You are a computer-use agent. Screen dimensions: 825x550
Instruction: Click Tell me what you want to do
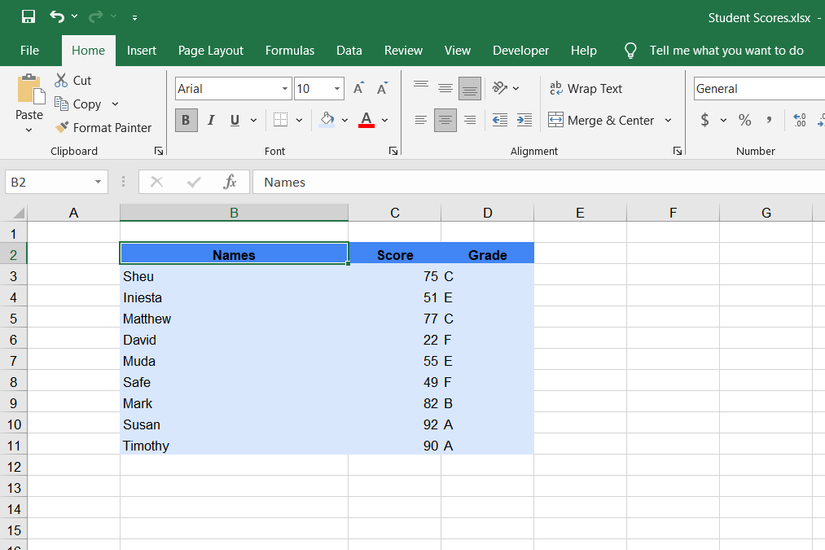tap(726, 50)
